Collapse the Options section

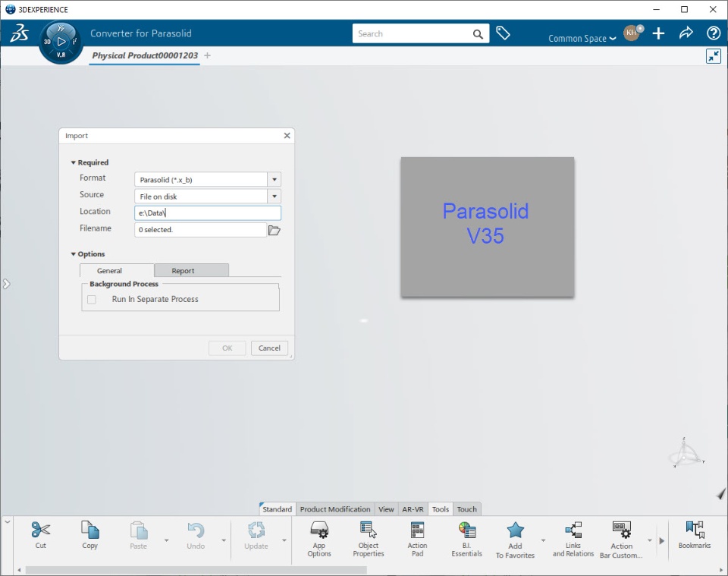(x=74, y=254)
